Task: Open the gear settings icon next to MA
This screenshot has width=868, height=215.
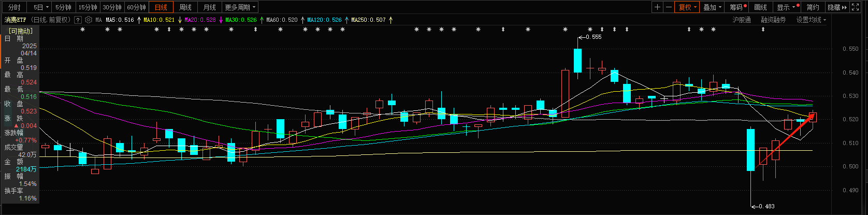Action: 89,20
